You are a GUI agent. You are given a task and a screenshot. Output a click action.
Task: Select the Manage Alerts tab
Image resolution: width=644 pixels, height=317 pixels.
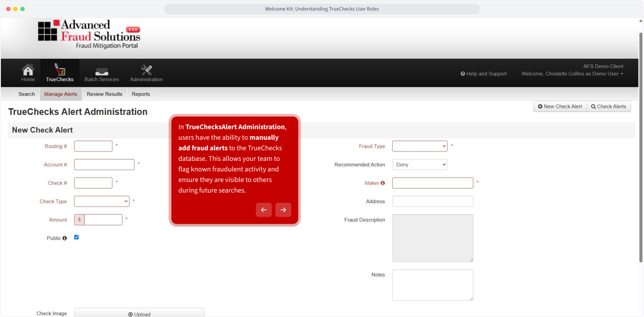pos(61,94)
